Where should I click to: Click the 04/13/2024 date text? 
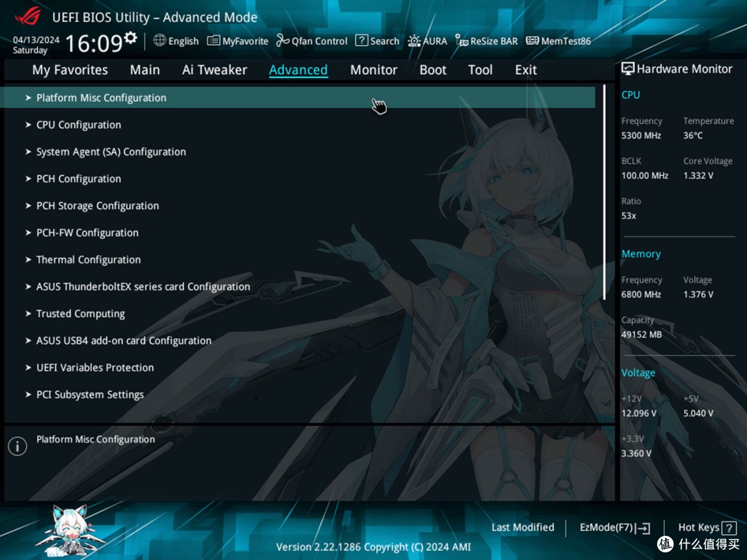pos(36,39)
